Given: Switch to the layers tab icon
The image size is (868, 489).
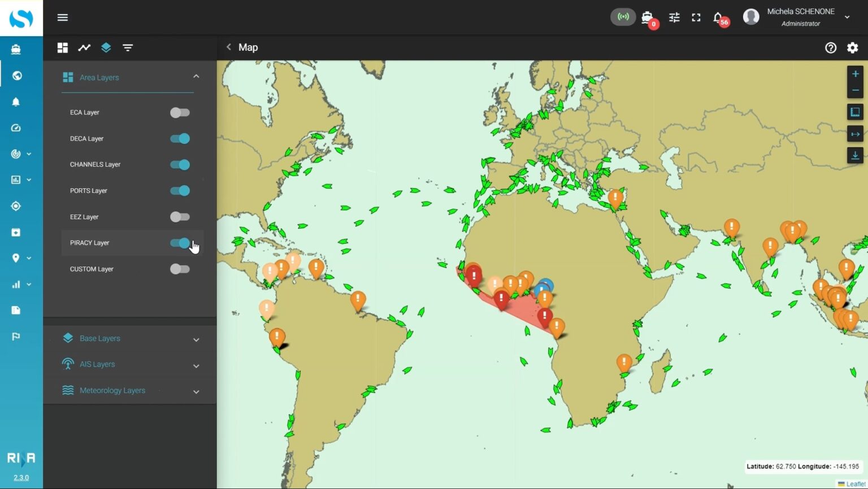Looking at the screenshot, I should [106, 48].
